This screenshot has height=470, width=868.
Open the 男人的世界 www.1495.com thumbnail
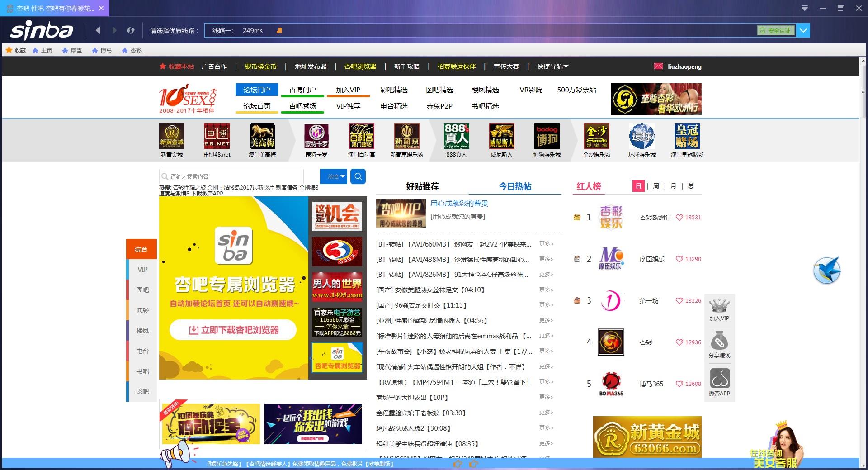click(337, 287)
